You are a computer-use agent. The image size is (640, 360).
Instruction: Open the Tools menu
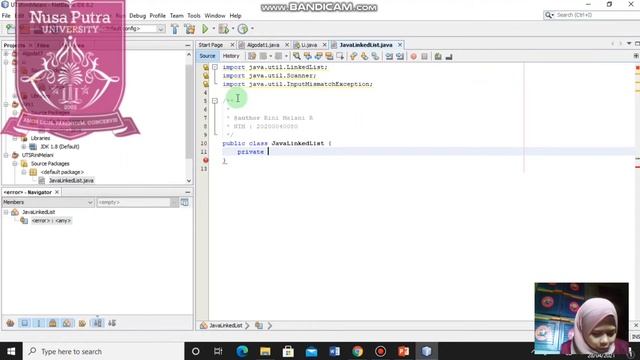194,16
